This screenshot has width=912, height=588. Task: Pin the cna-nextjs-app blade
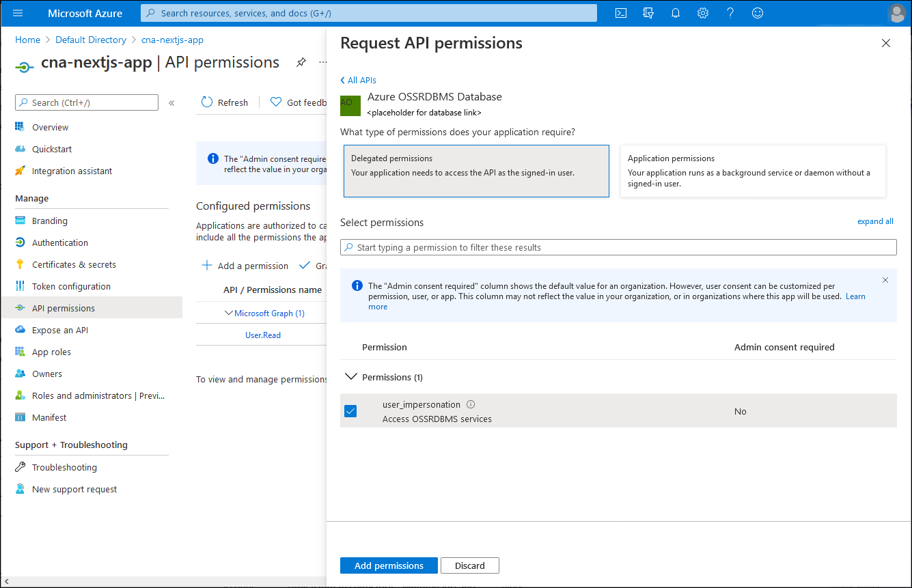pos(301,62)
